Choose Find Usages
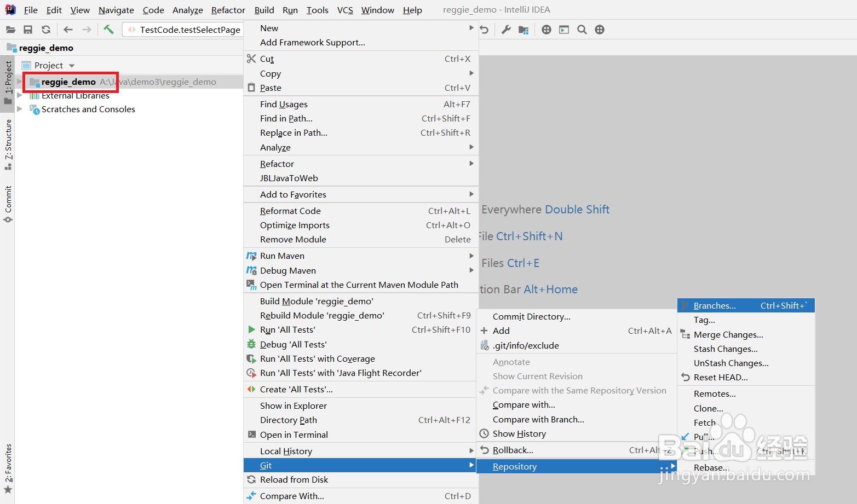 (x=361, y=104)
